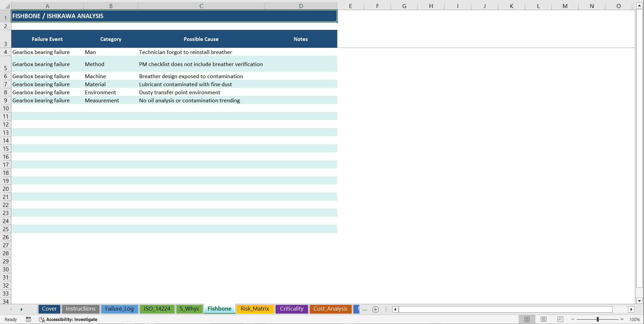Viewport: 644px width, 324px height.
Task: Start macro recording via status bar icon
Action: coord(28,319)
